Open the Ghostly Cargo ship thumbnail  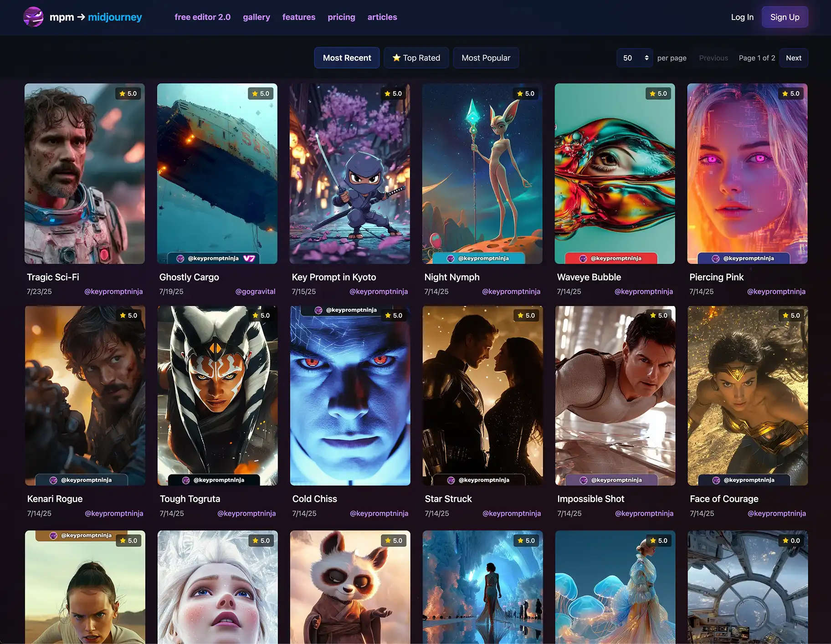[217, 174]
